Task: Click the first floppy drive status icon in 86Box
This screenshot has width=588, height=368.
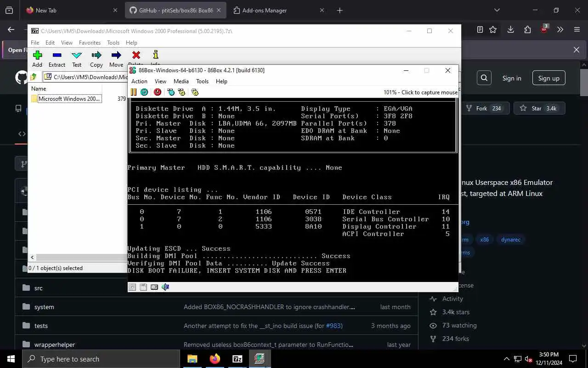Action: pos(132,287)
